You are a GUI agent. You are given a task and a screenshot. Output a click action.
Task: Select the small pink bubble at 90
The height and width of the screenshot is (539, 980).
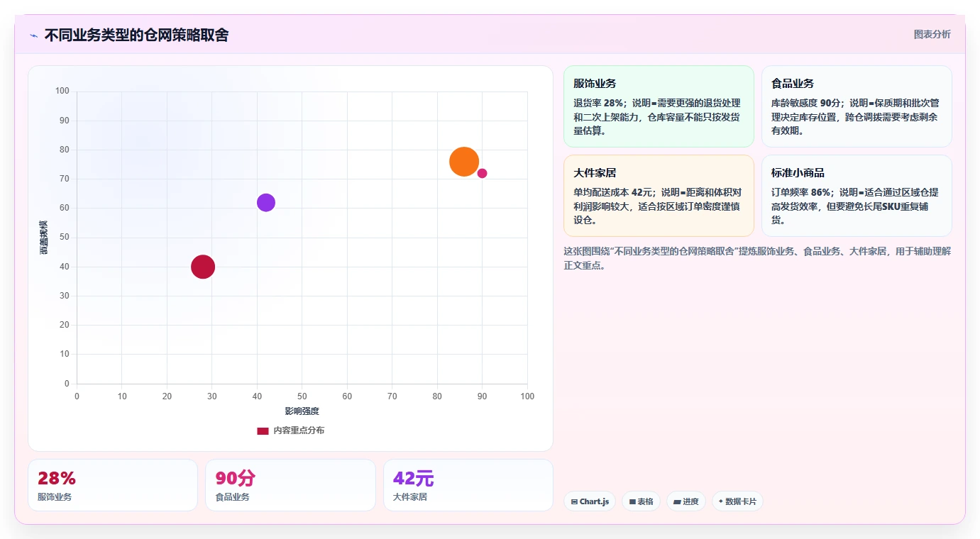point(482,173)
